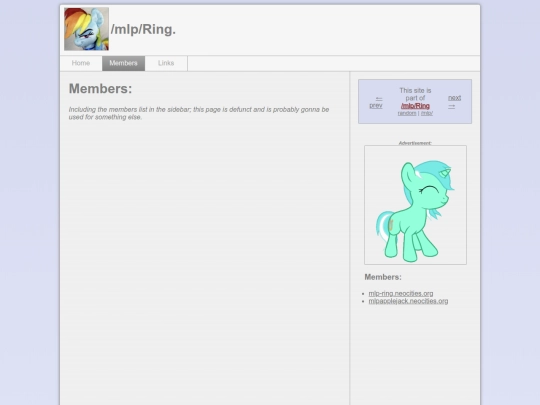Visit mlp-ring.neocities.org member link
This screenshot has width=540, height=405.
[401, 293]
